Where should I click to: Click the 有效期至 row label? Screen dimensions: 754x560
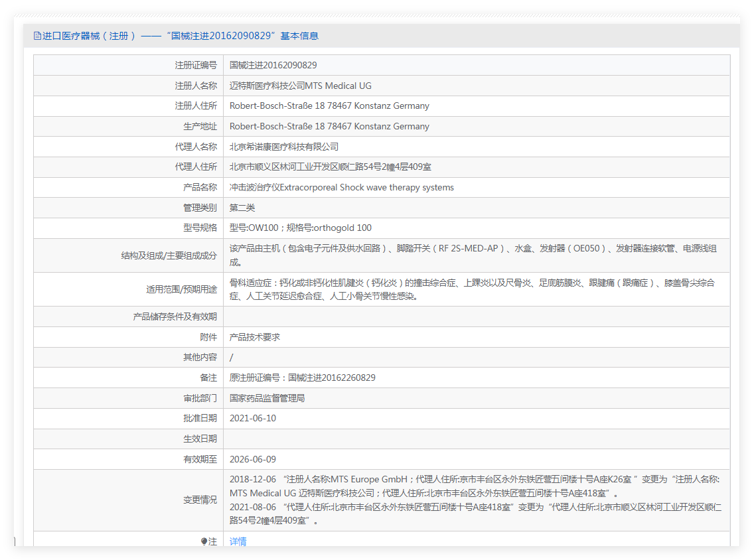[x=200, y=459]
